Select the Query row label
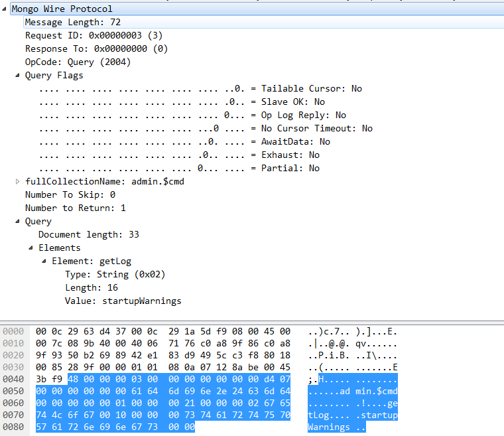Image resolution: width=504 pixels, height=436 pixels. (x=38, y=222)
